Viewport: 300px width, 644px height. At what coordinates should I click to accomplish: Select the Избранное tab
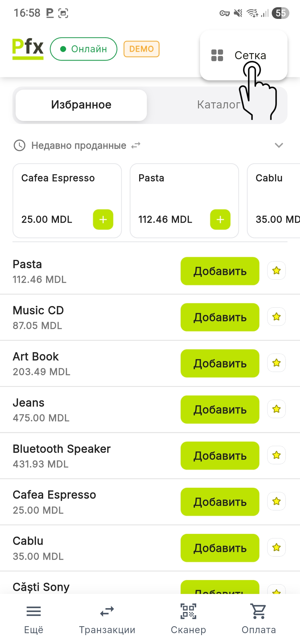click(x=81, y=105)
